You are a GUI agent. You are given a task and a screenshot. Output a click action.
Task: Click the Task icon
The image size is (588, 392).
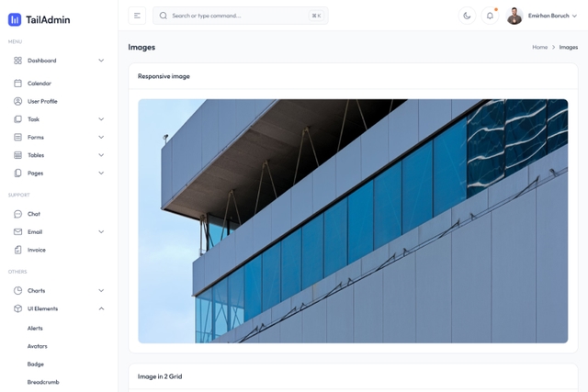pyautogui.click(x=17, y=119)
